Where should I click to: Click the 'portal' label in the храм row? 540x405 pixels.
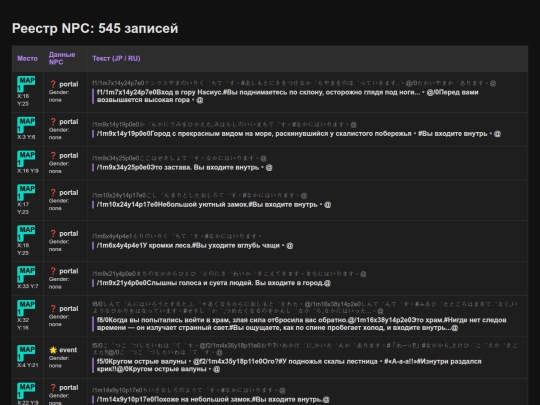point(69,309)
